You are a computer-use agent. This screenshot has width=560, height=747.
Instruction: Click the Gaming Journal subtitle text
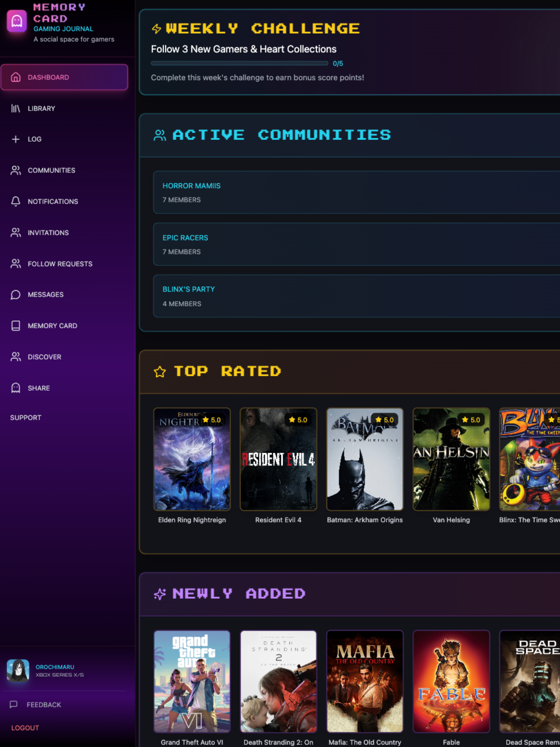coord(63,29)
